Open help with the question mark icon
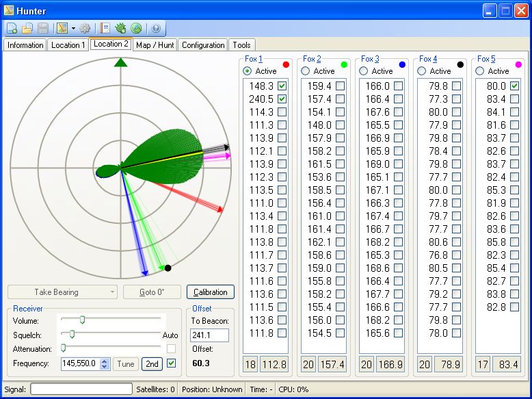The height and width of the screenshot is (399, 532). tap(155, 29)
